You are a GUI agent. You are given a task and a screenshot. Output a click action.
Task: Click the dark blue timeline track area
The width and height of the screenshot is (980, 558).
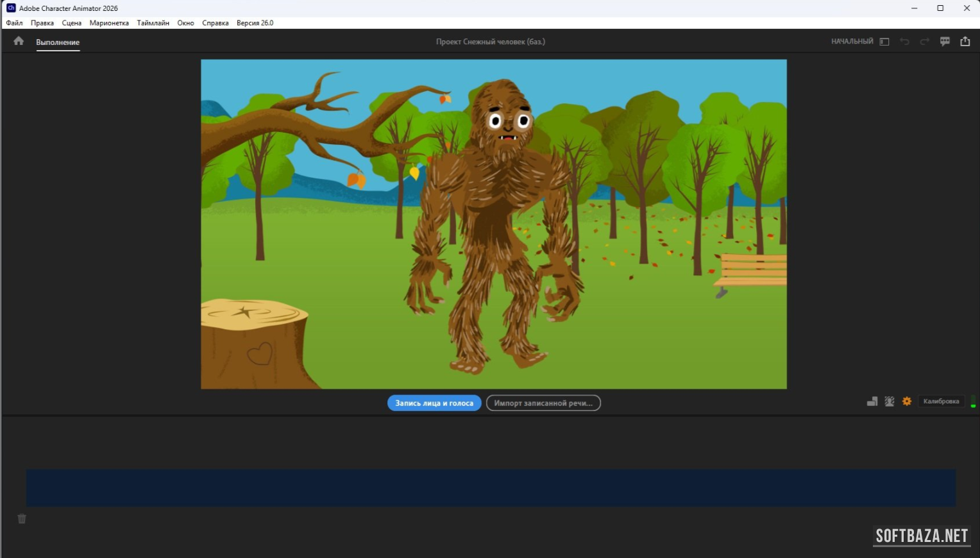tap(491, 487)
